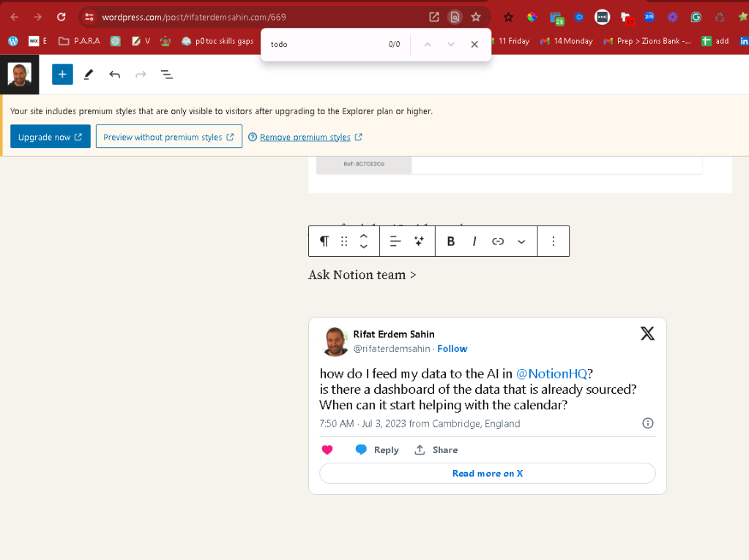Open the black star bookmarks extension

(508, 17)
